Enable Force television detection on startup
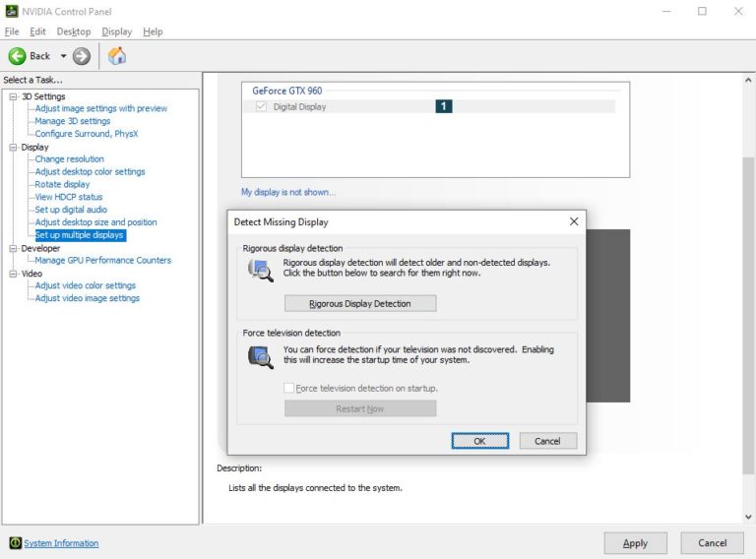Image resolution: width=756 pixels, height=559 pixels. point(288,388)
